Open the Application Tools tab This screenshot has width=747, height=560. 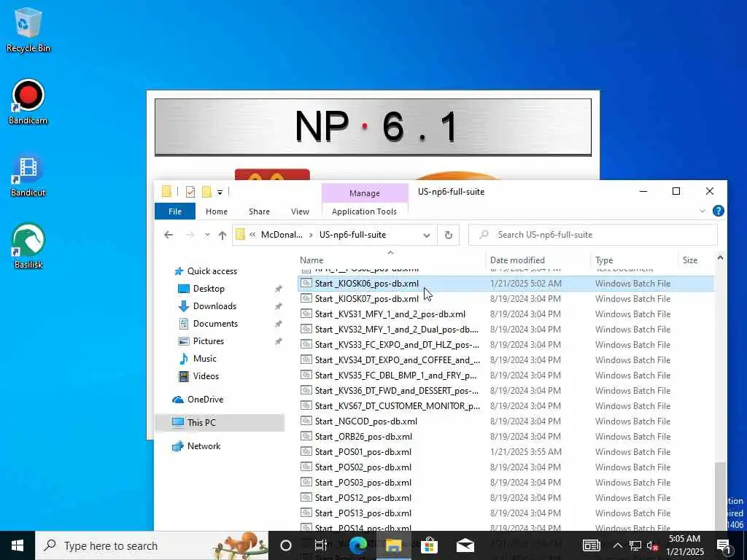point(364,211)
